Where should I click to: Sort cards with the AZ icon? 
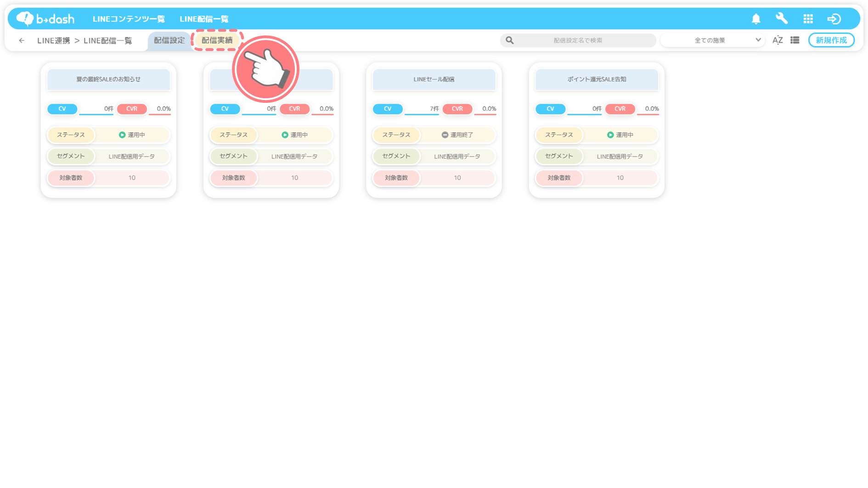[778, 40]
